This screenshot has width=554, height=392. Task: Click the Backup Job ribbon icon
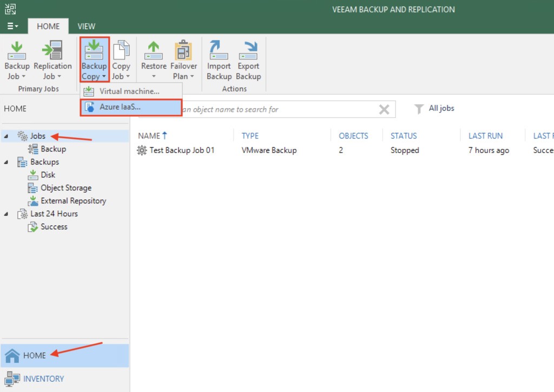[x=17, y=50]
